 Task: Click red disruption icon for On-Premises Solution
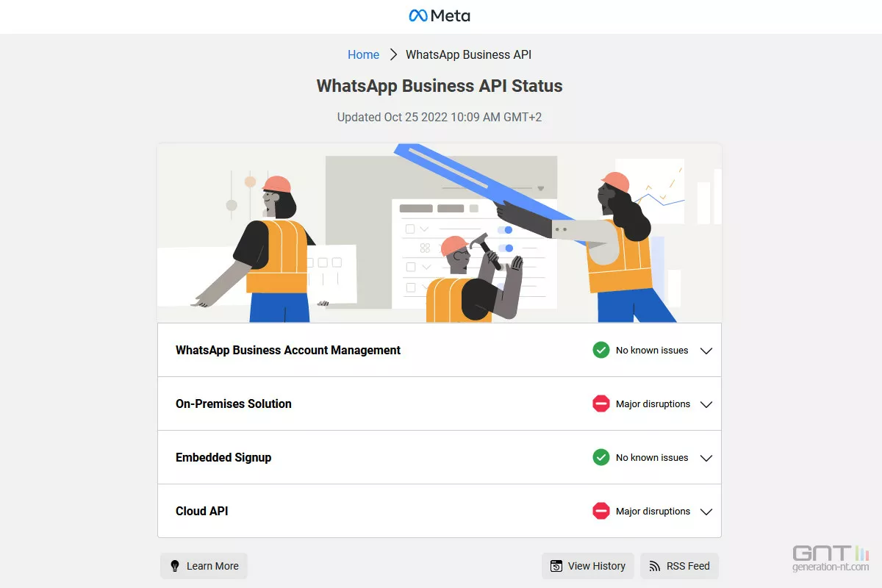601,404
